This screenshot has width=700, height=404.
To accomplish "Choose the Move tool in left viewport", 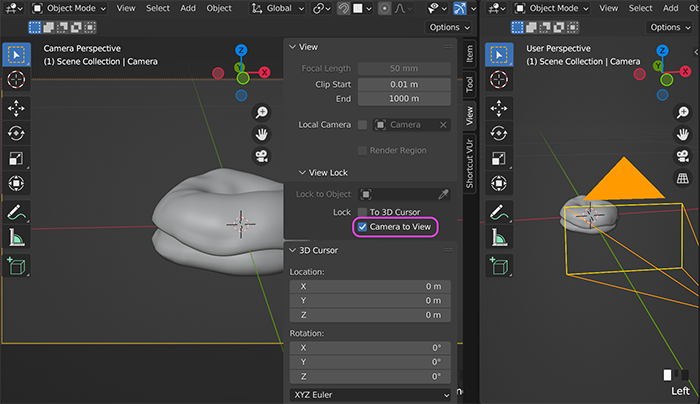I will coord(17,108).
